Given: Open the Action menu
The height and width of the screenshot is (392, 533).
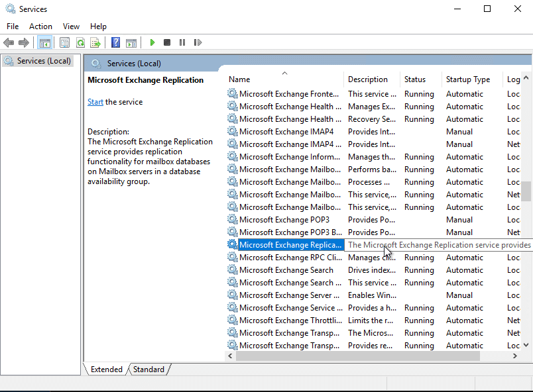Looking at the screenshot, I should coord(41,26).
